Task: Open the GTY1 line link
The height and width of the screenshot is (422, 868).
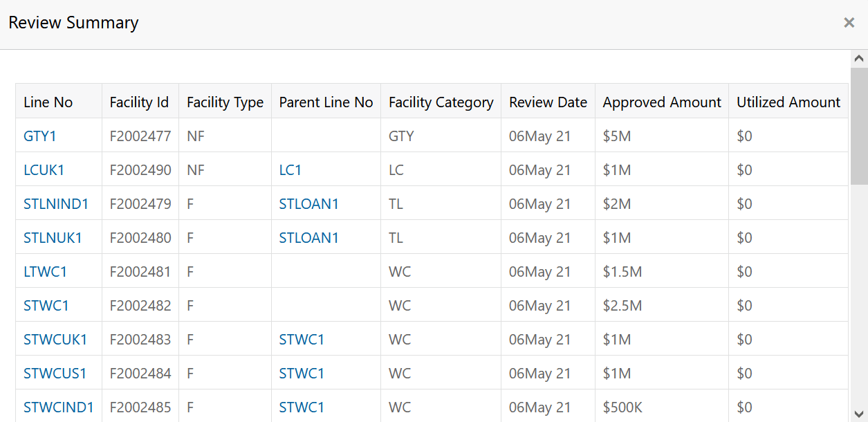Action: [x=40, y=136]
